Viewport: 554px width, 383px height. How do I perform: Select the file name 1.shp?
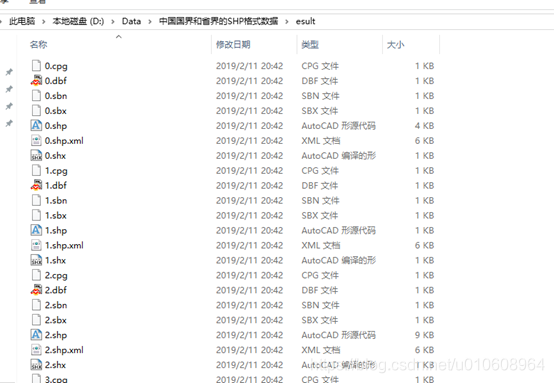tap(56, 230)
